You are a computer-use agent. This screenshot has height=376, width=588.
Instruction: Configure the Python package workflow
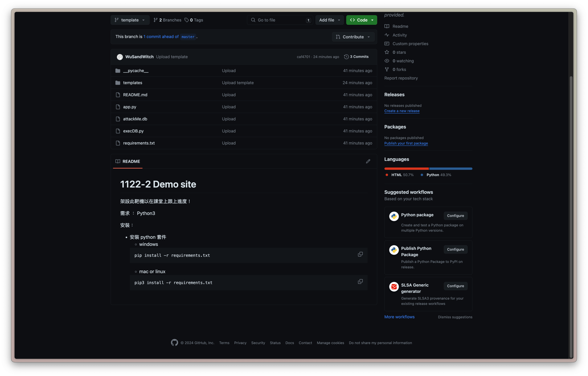point(455,216)
